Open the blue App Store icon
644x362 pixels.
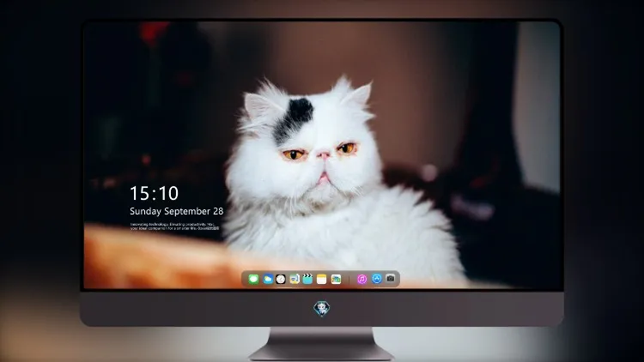click(x=377, y=279)
